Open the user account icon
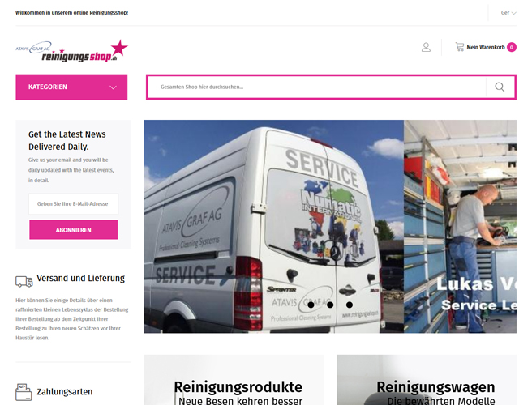Screen dimensions: 532x405 (426, 47)
